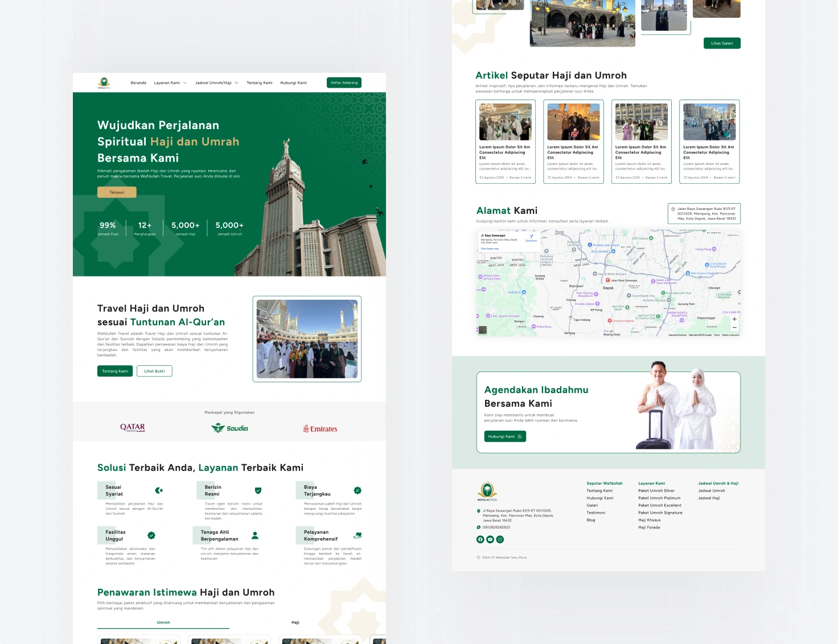Click the Pondok Cabe Airport map marker
The width and height of the screenshot is (838, 644).
pos(590,245)
